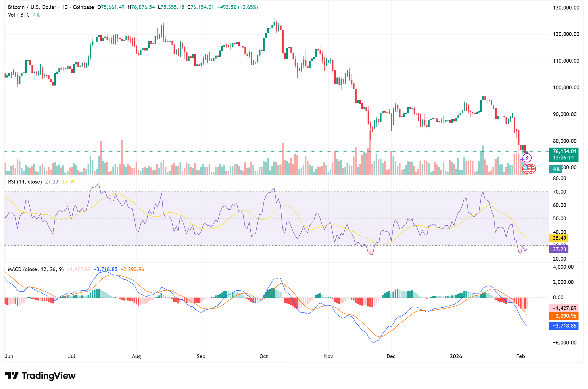This screenshot has height=389, width=588.
Task: Select the Feb label on the time axis
Action: [521, 356]
